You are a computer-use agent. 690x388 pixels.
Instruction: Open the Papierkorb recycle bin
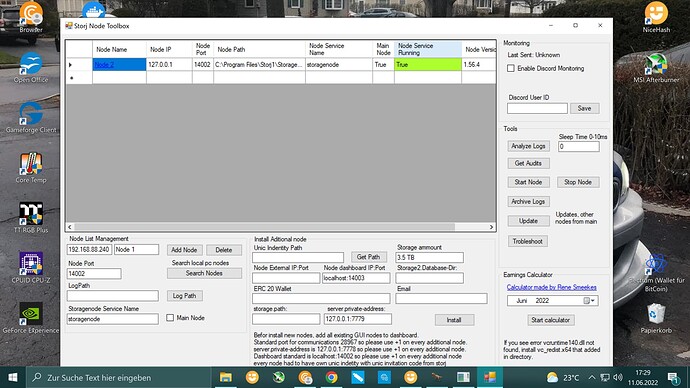pos(656,318)
